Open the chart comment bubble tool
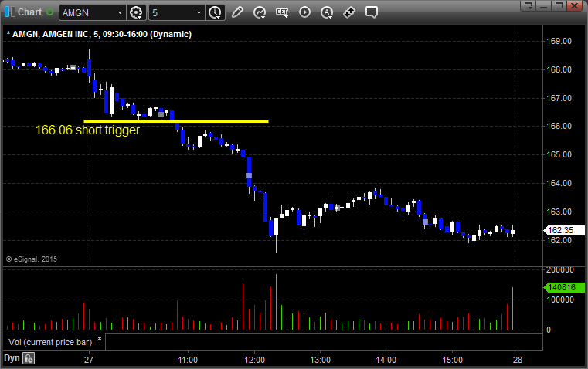The height and width of the screenshot is (369, 588). pos(371,12)
